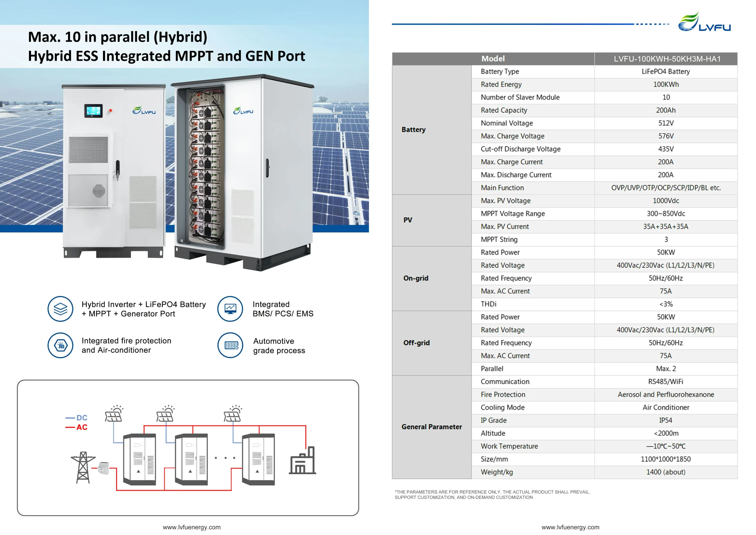Image resolution: width=756 pixels, height=535 pixels.
Task: Click the factory building icon in diagram
Action: pyautogui.click(x=302, y=461)
